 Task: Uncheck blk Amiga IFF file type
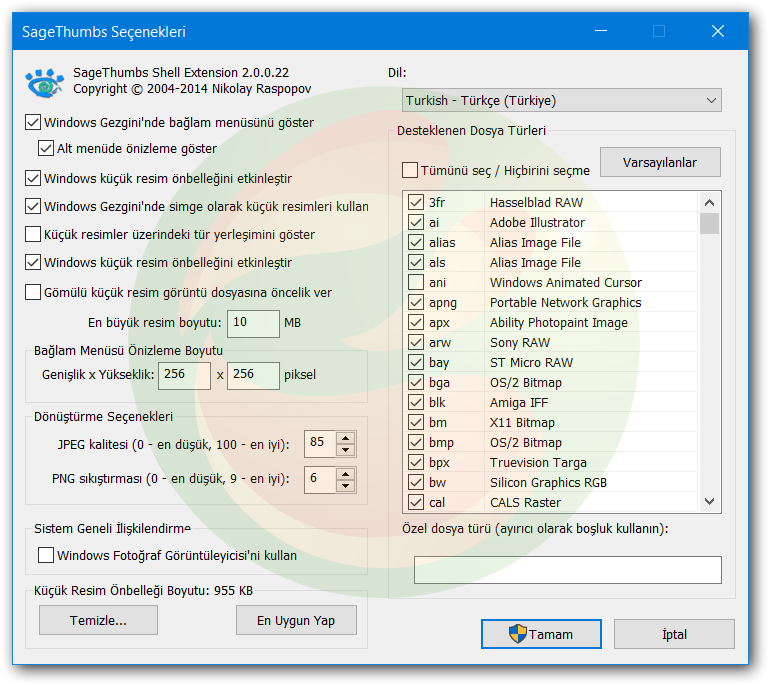[416, 402]
